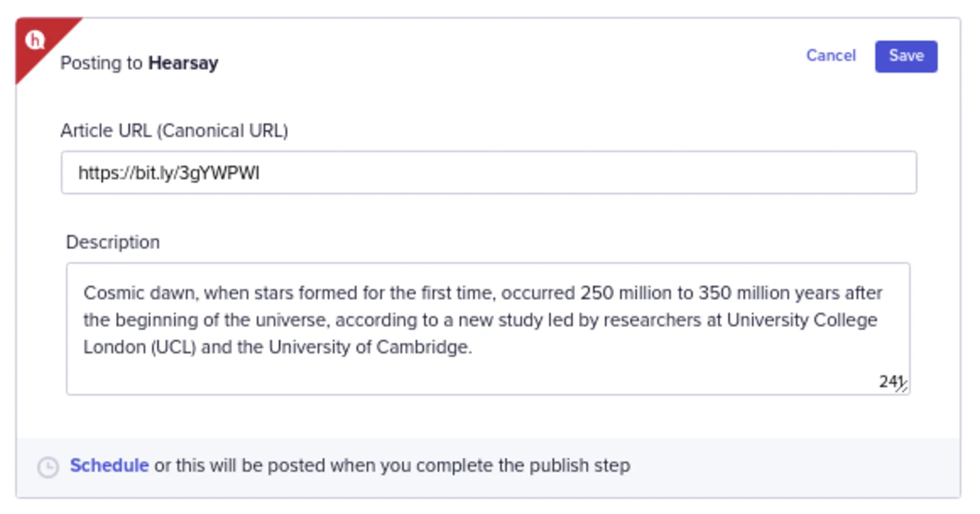Screen dimensions: 980x514
Task: Click empty area below description text
Action: point(457,376)
